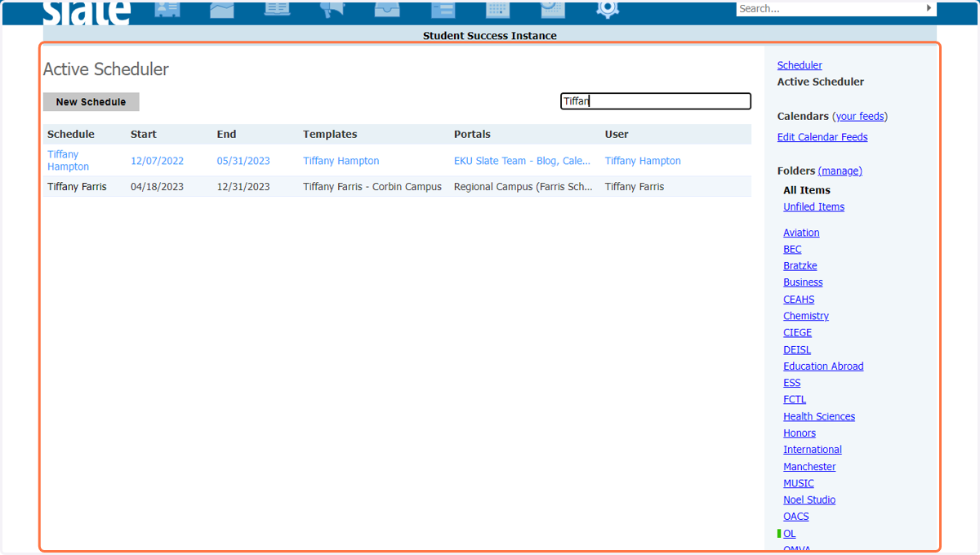Image resolution: width=980 pixels, height=555 pixels.
Task: Open the Honors folder
Action: 800,433
